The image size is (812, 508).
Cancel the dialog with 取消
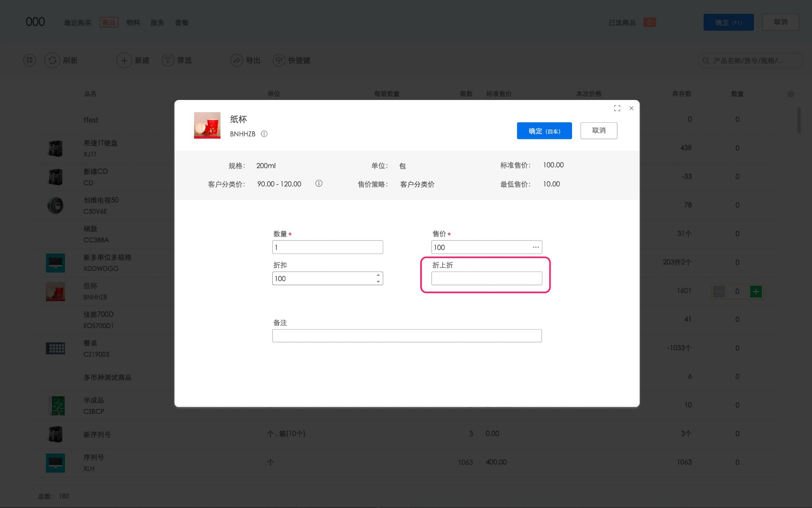point(599,130)
